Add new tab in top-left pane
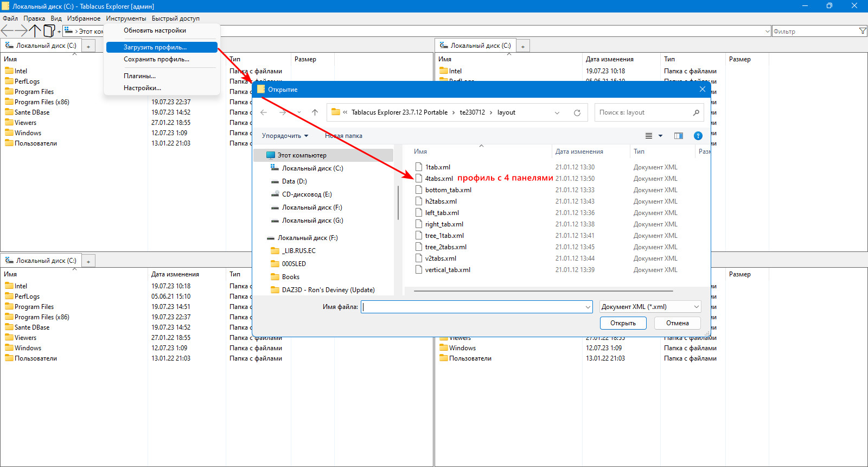Viewport: 868px width, 467px height. (x=88, y=46)
